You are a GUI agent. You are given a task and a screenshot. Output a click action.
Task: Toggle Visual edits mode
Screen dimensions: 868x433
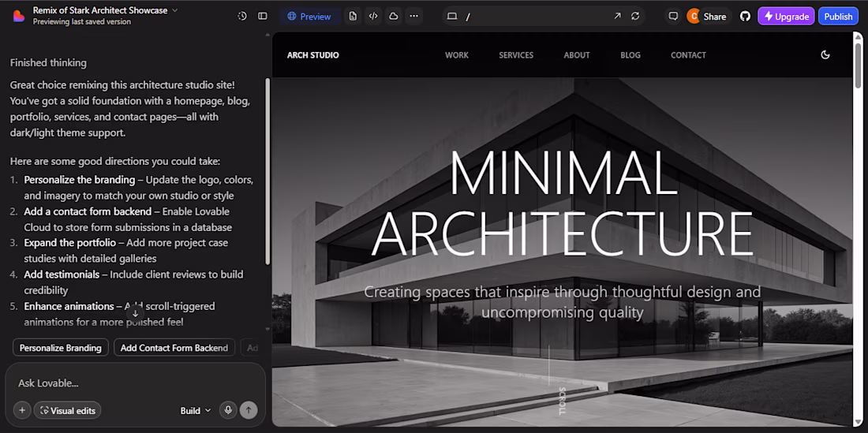[x=68, y=410]
